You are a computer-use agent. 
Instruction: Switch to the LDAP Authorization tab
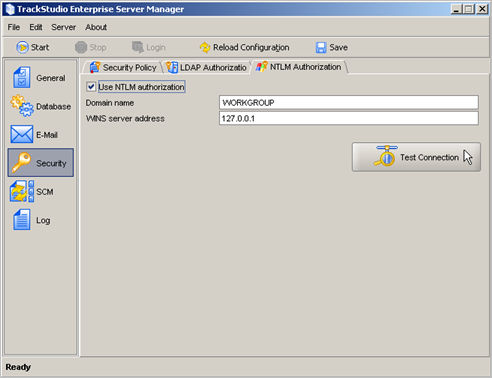(x=207, y=67)
